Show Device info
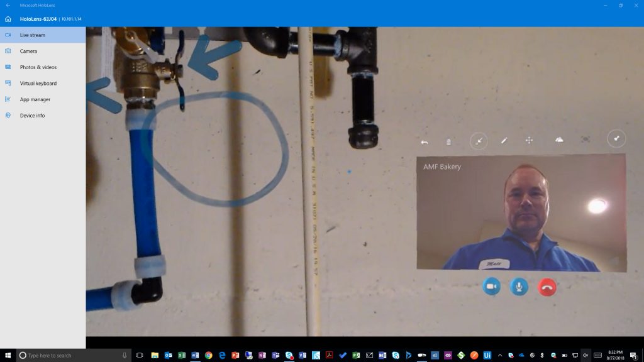This screenshot has width=644, height=362. coord(32,116)
